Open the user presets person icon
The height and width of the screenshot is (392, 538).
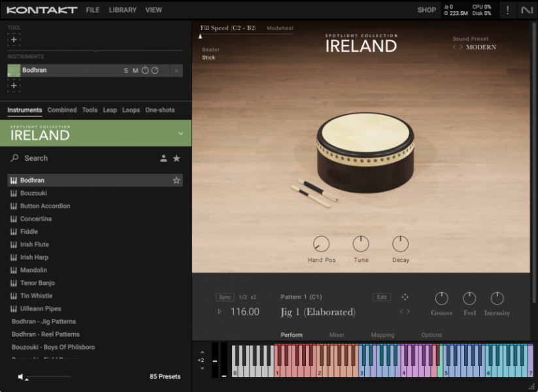pyautogui.click(x=165, y=157)
